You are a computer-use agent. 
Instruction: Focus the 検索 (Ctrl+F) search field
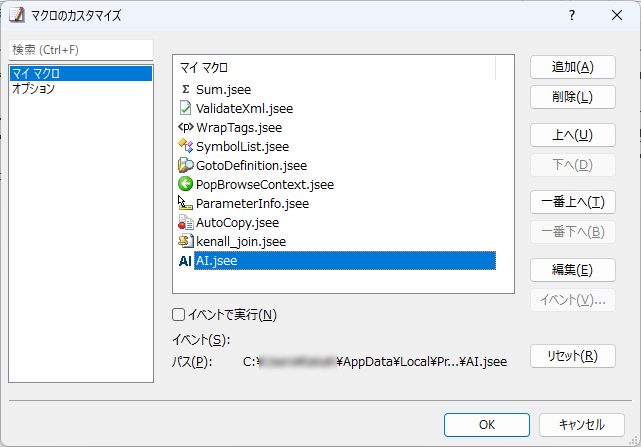[x=80, y=50]
